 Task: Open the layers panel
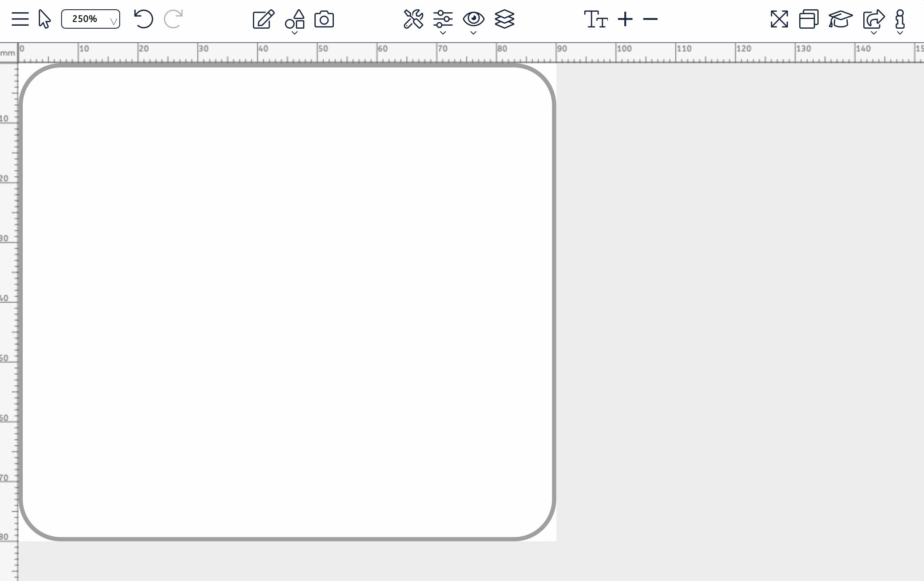click(x=505, y=19)
